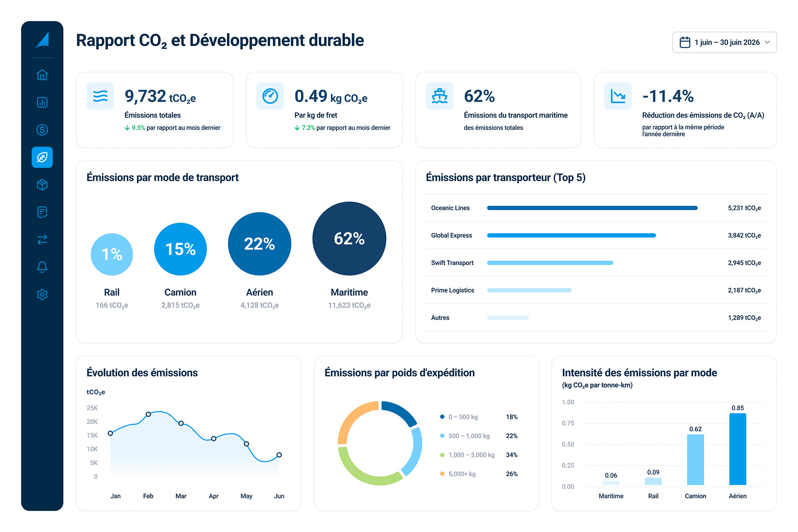Click the 5,231 tCO₂e value
This screenshot has height=532, width=798.
(744, 208)
